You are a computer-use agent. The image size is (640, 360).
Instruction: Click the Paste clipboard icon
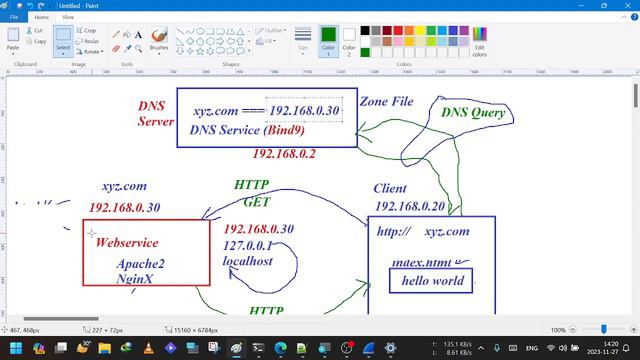(13, 35)
